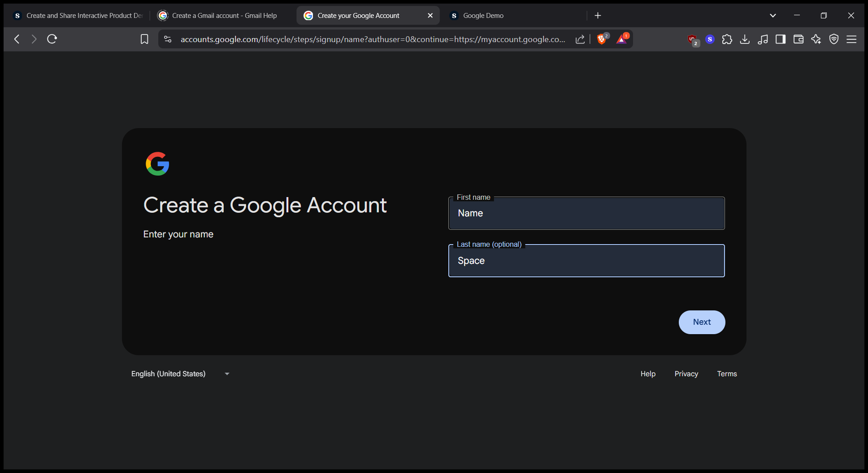Open the Privacy link
Screen dimensions: 868x473
click(x=686, y=374)
